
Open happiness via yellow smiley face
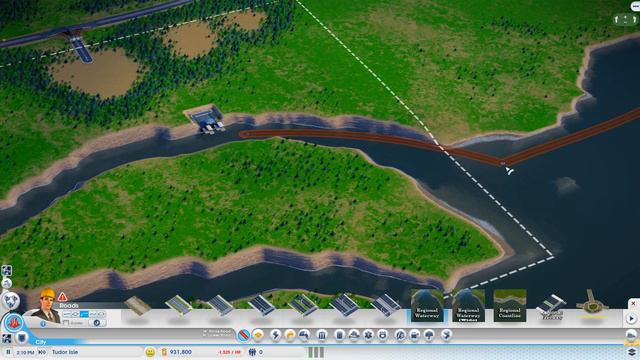tap(150, 352)
